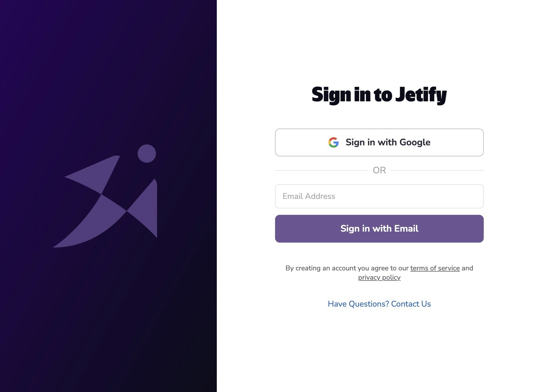Click inside the Email Address field
This screenshot has height=392, width=542.
click(x=379, y=196)
